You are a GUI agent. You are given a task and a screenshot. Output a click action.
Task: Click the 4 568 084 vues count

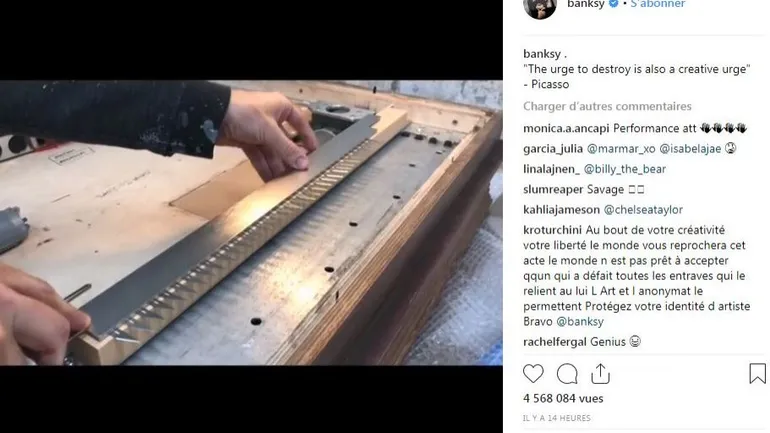click(563, 399)
